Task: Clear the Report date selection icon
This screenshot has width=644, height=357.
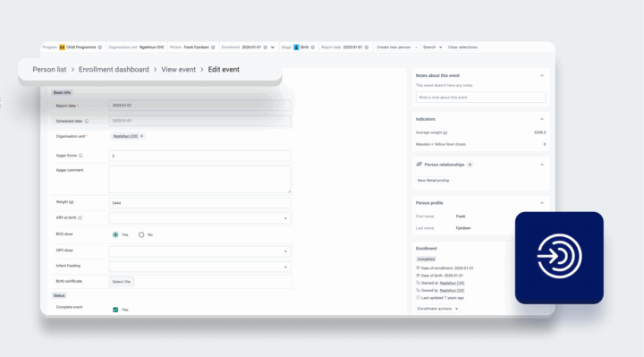Action: click(x=367, y=47)
